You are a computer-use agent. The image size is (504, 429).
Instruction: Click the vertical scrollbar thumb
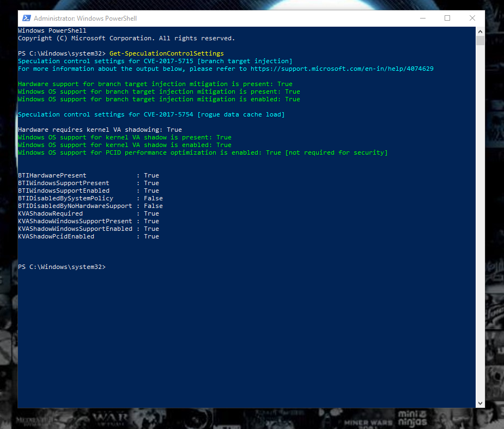(x=480, y=41)
